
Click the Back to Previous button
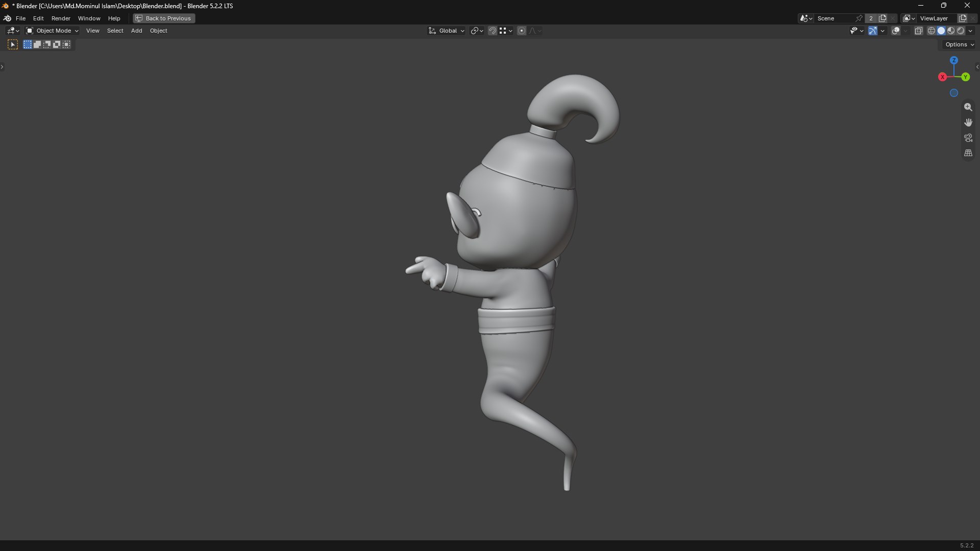[x=164, y=18]
